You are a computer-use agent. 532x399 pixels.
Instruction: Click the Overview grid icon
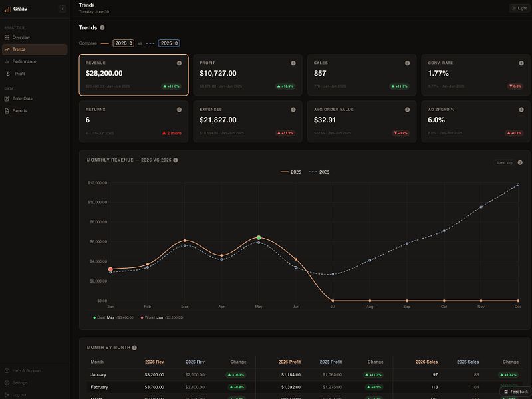tap(7, 37)
